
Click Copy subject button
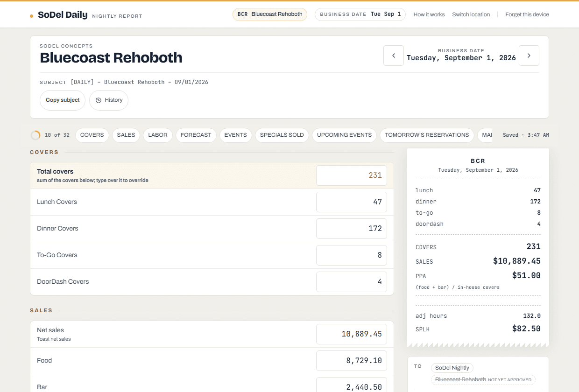pyautogui.click(x=63, y=100)
